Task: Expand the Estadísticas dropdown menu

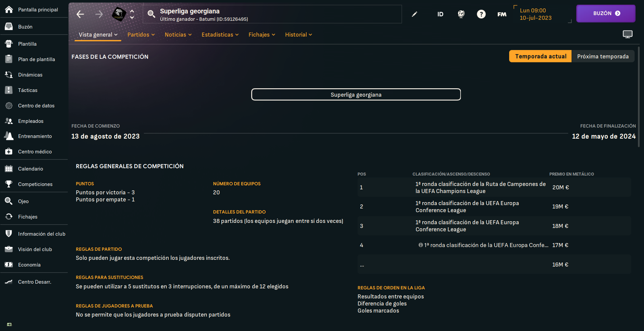Action: point(220,35)
